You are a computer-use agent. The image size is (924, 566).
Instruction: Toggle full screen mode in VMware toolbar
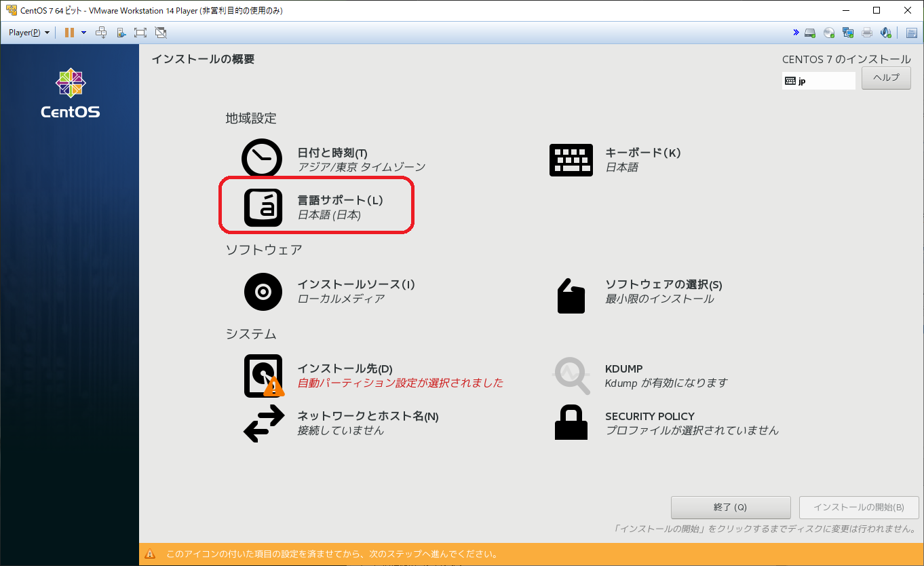point(140,32)
